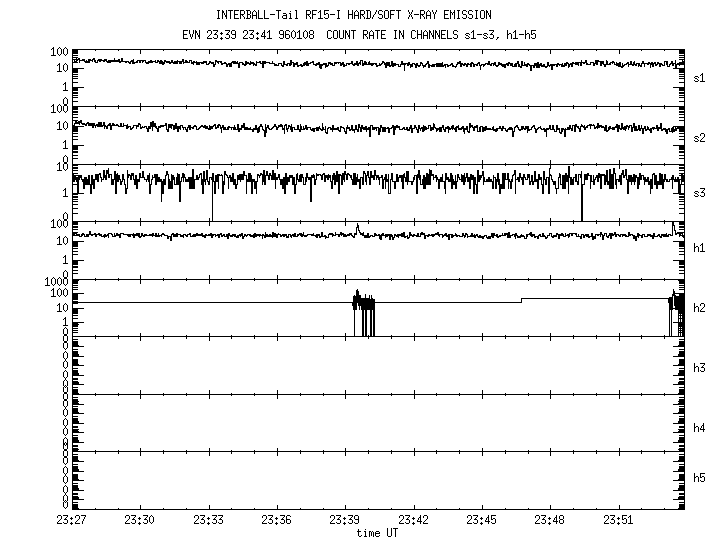Select the 23:42 time tick label
The image size is (720, 550).
coord(413,520)
